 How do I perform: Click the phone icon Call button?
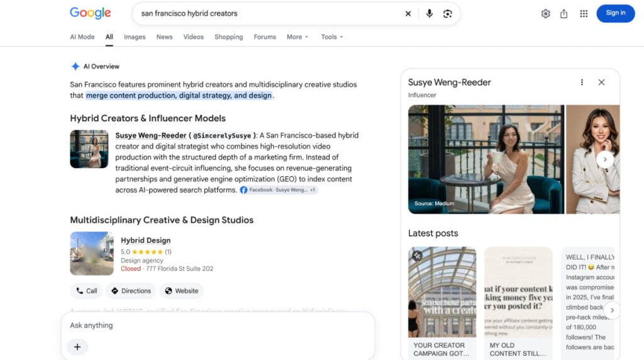coord(87,291)
